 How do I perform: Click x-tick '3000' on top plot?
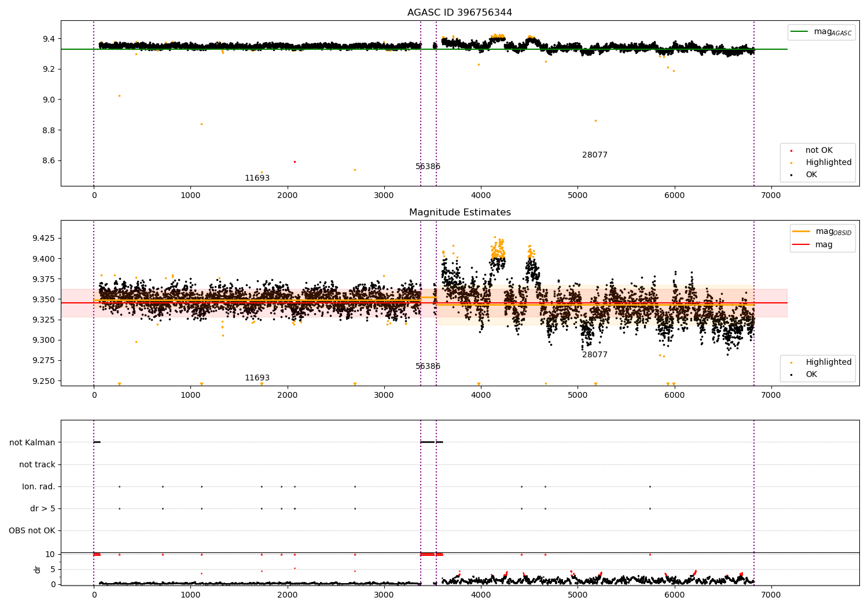click(x=384, y=196)
